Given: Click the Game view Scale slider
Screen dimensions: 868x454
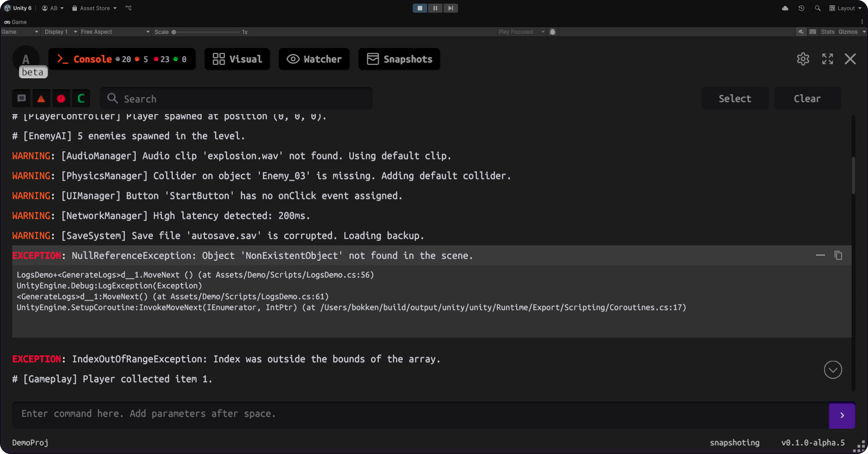Looking at the screenshot, I should coord(206,32).
